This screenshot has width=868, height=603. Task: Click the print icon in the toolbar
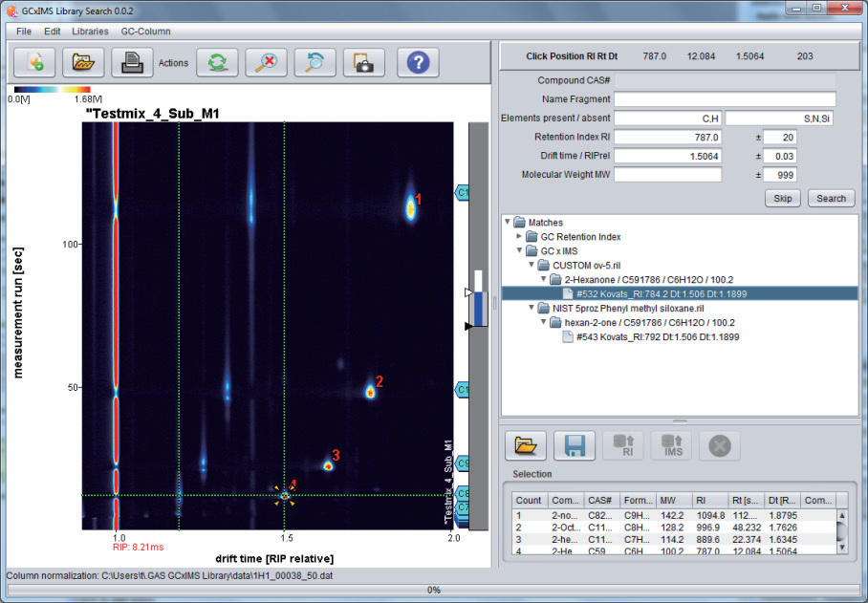click(x=132, y=63)
